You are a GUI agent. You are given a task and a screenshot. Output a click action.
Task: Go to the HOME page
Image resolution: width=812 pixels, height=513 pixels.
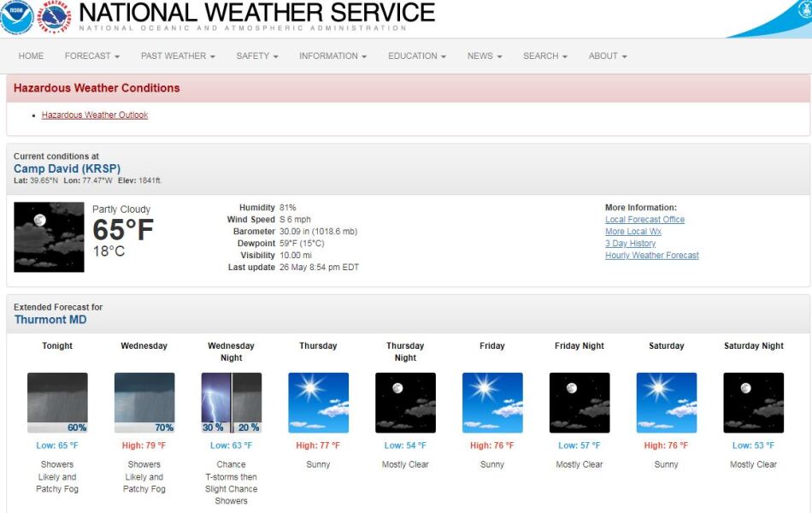[x=31, y=56]
